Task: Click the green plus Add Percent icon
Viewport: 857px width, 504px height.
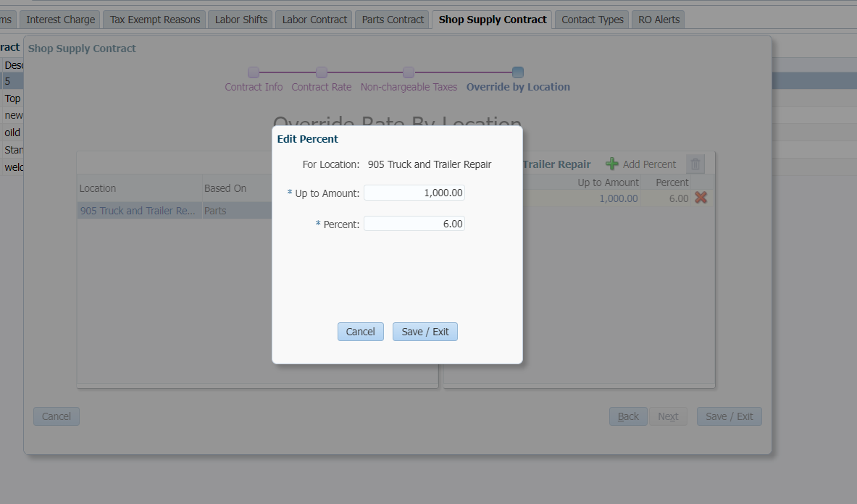Action: (x=612, y=164)
